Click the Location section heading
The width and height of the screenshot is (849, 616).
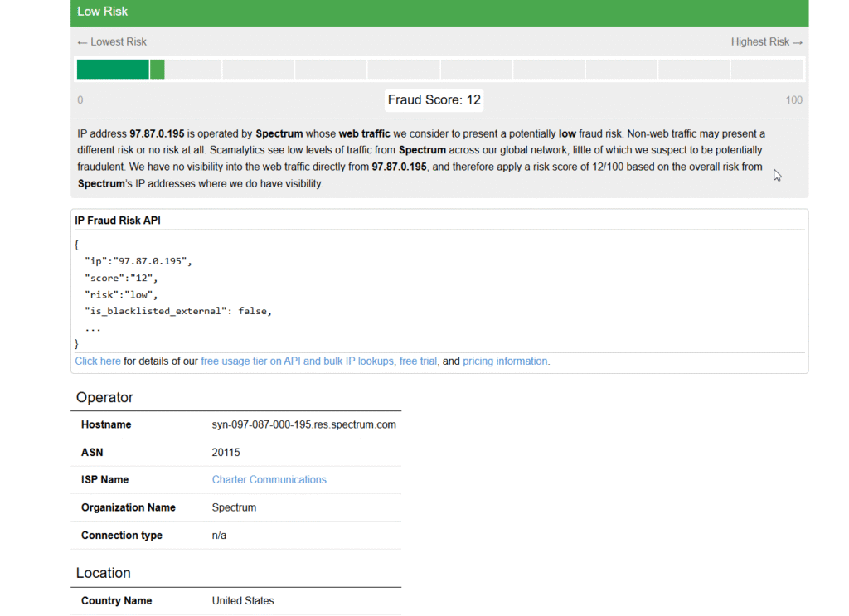[x=104, y=573]
